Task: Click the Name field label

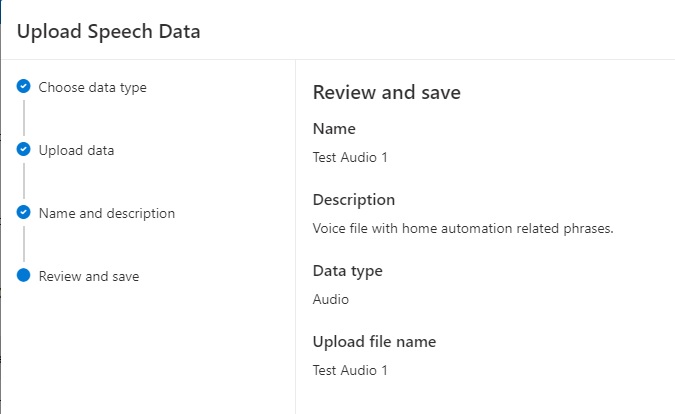Action: coord(334,129)
